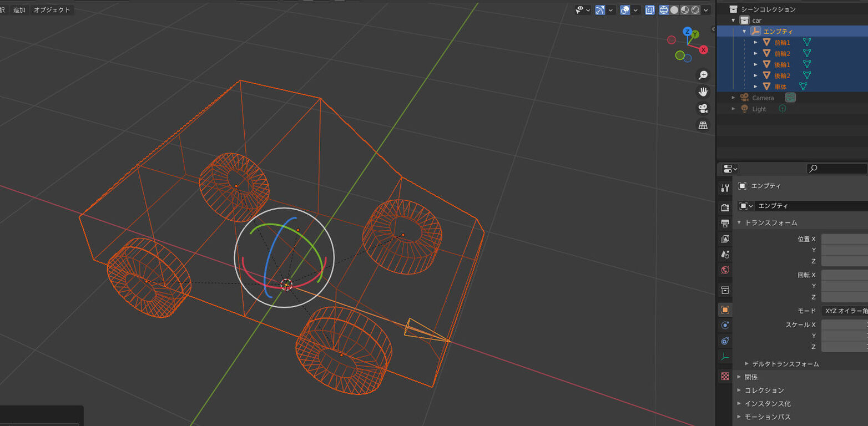Switch to rendered shading mode
The width and height of the screenshot is (868, 426).
pos(695,10)
